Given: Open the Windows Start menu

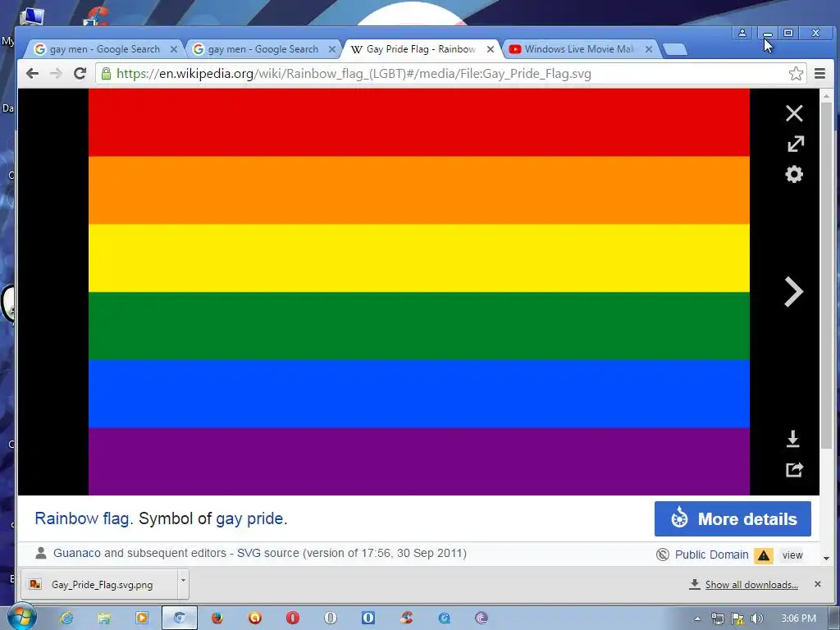Looking at the screenshot, I should pos(22,617).
